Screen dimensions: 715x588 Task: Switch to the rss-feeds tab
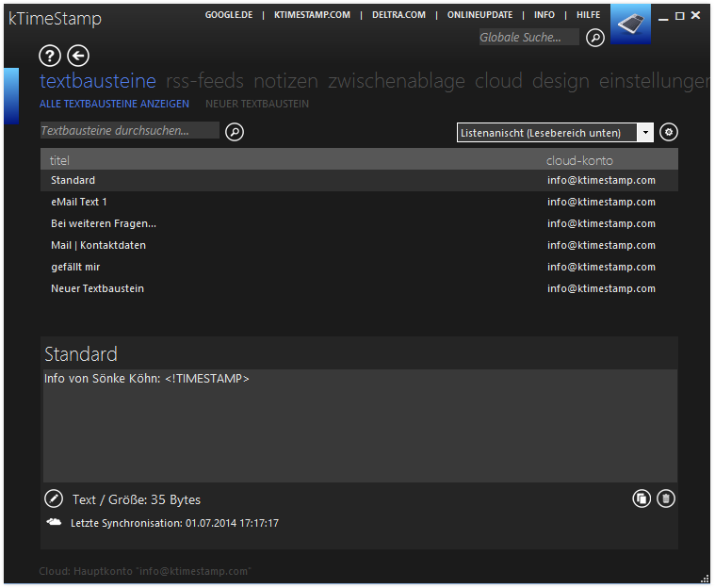tap(204, 81)
